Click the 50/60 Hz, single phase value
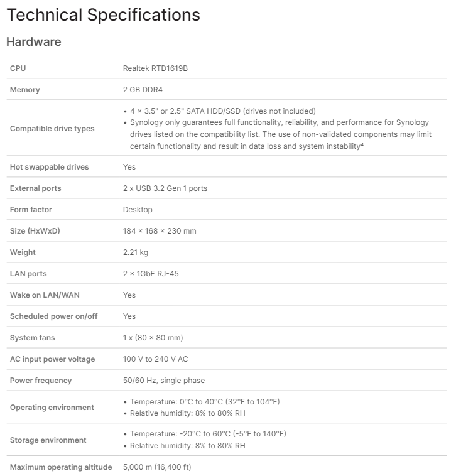 pos(163,381)
